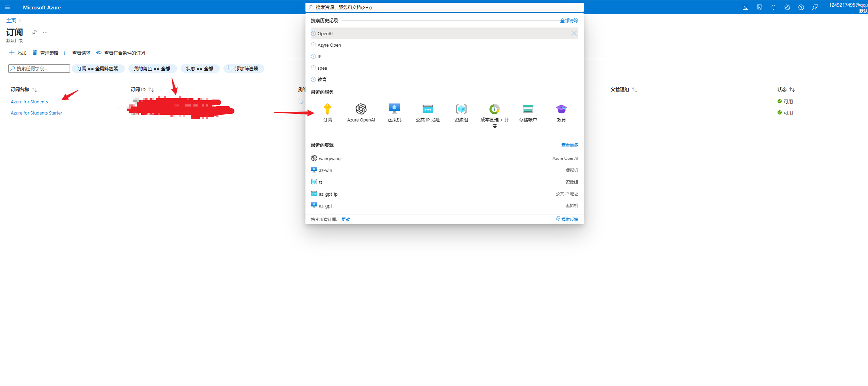
Task: Open the 公共 IP 地址 service icon
Action: (x=428, y=109)
